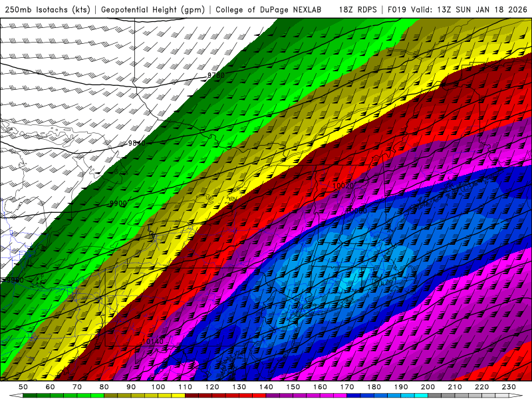Screen dimensions: 532x399
Task: Click the 170 value on the legend
Action: click(x=347, y=387)
